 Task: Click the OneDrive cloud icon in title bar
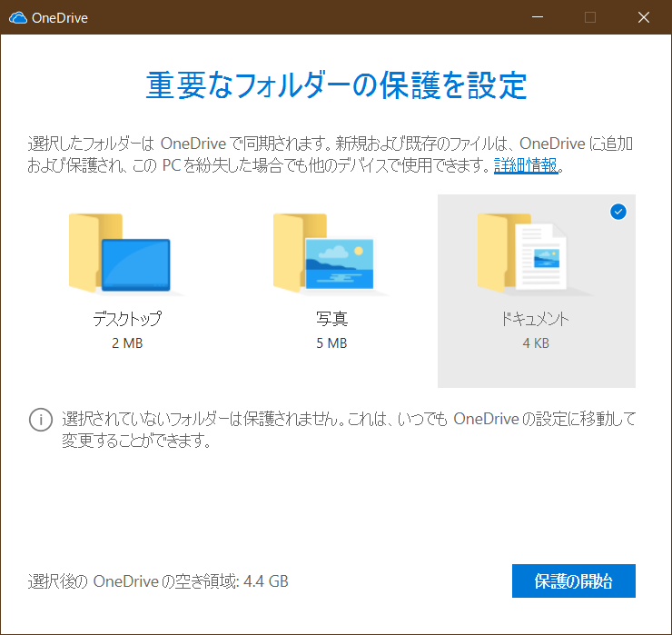pos(18,17)
